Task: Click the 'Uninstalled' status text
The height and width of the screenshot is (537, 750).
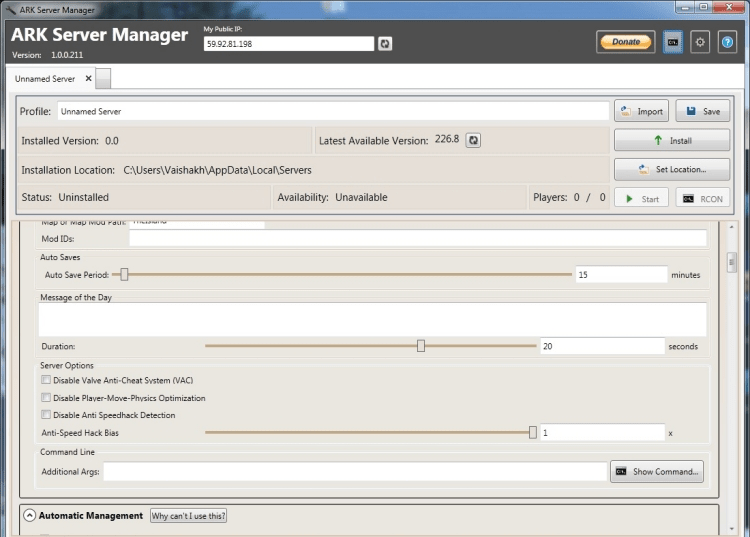Action: [84, 197]
